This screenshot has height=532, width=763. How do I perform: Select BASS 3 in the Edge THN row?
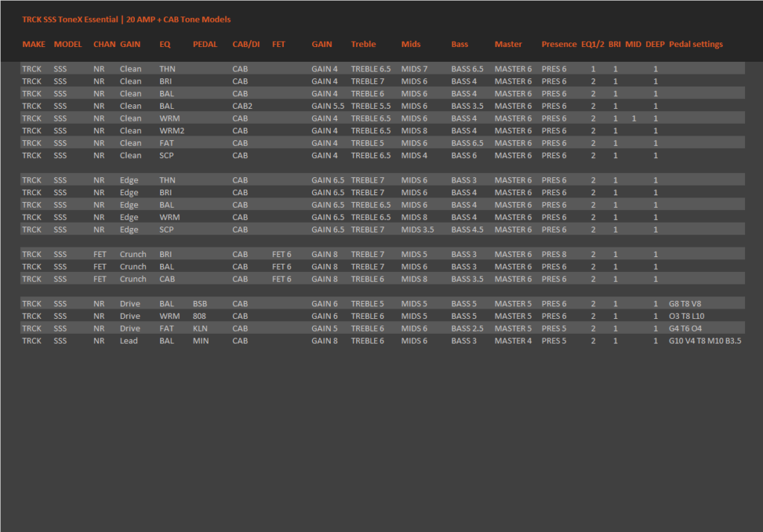click(x=463, y=180)
